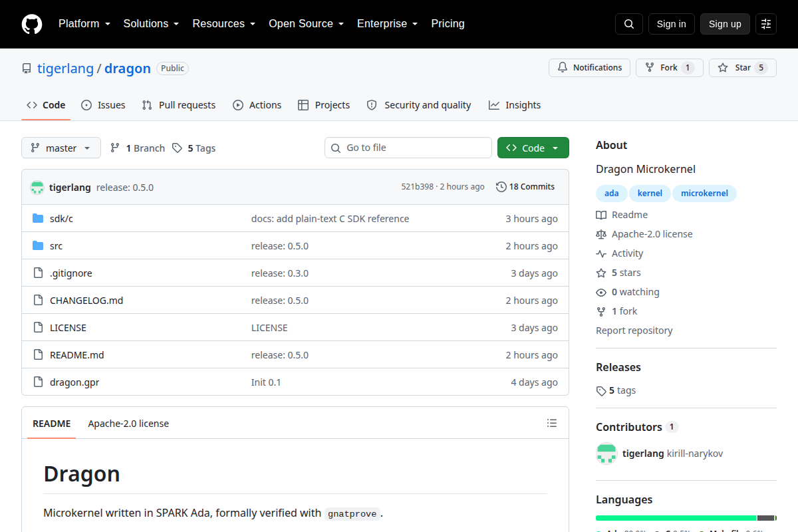798x532 pixels.
Task: Click the Go to file search field
Action: (x=408, y=148)
